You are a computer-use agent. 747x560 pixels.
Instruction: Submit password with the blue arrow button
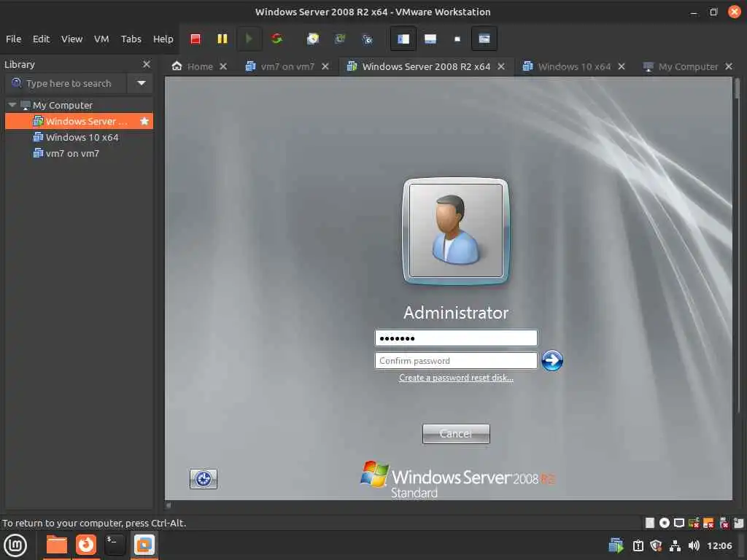[x=552, y=360]
